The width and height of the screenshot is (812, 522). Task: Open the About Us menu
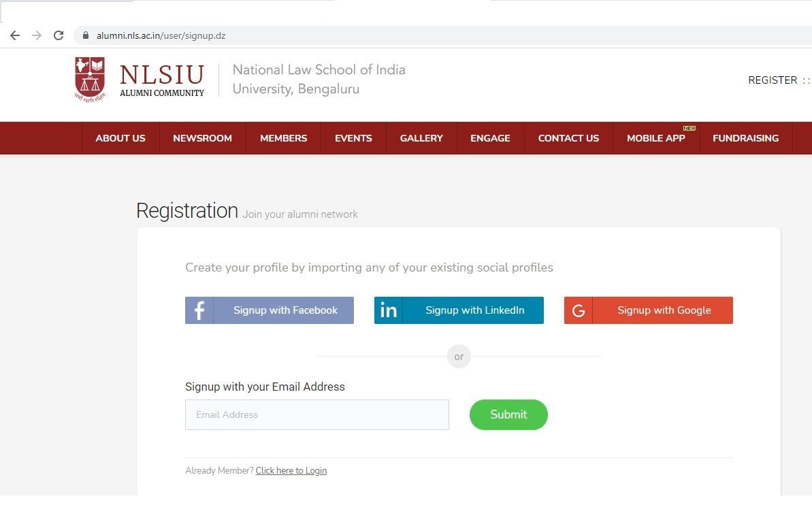tap(120, 138)
